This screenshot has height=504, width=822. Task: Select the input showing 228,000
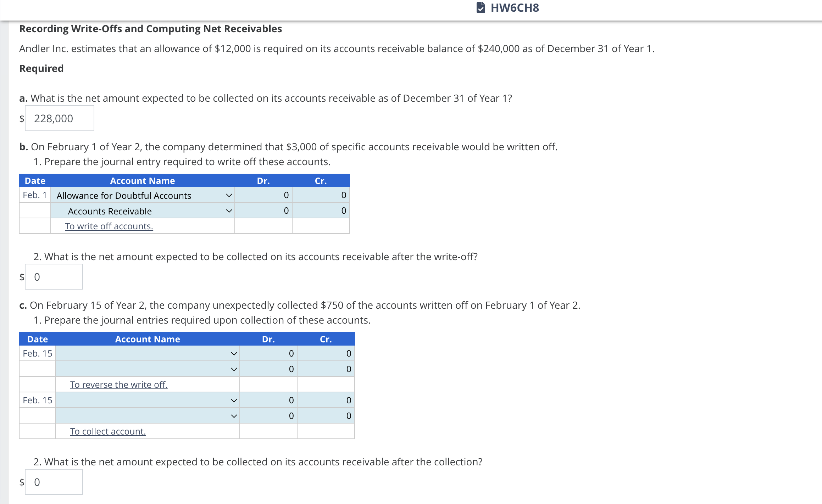[x=59, y=118]
